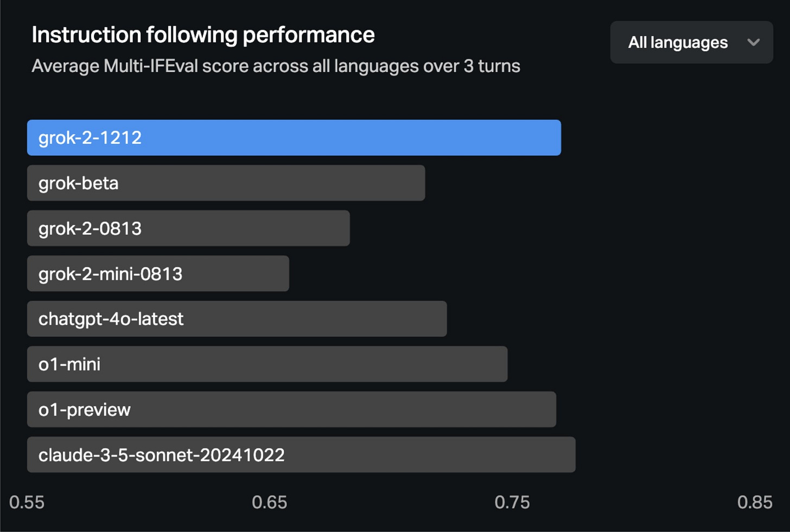This screenshot has height=532, width=790.
Task: Click the claude-3-5-sonnet-20241022 text label
Action: click(x=162, y=455)
